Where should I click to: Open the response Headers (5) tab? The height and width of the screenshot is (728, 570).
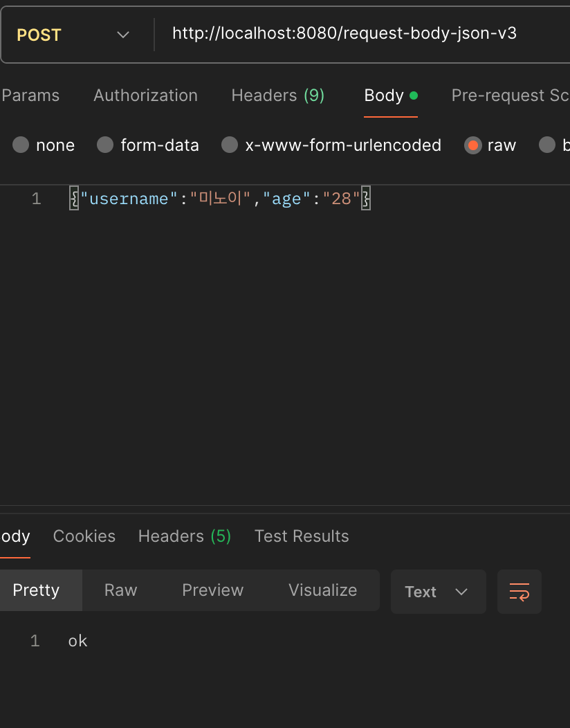click(184, 536)
